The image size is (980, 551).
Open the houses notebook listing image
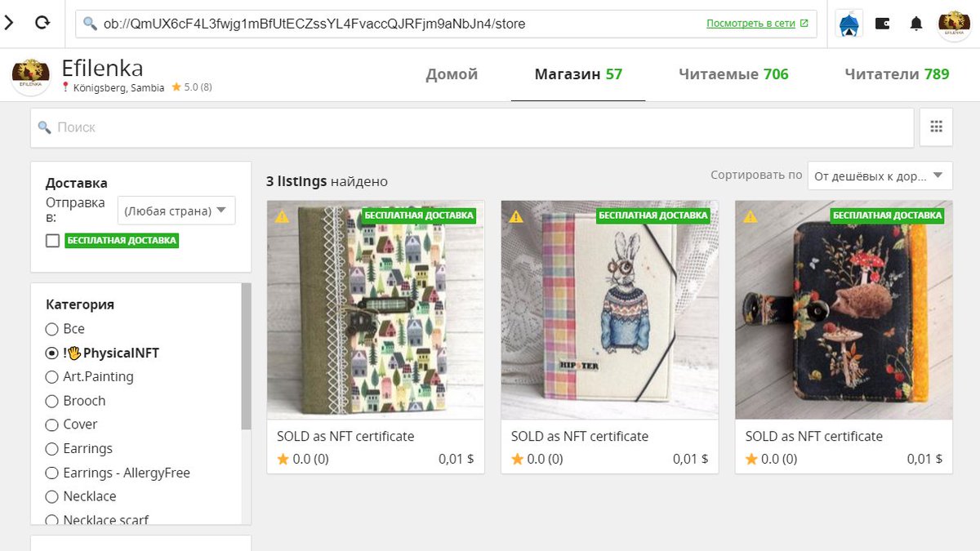(376, 310)
